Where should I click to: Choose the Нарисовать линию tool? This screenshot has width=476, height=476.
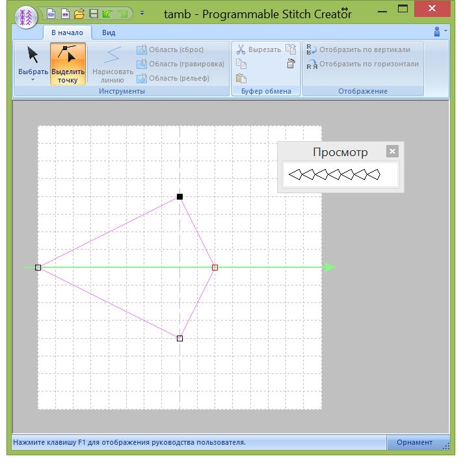pos(112,64)
